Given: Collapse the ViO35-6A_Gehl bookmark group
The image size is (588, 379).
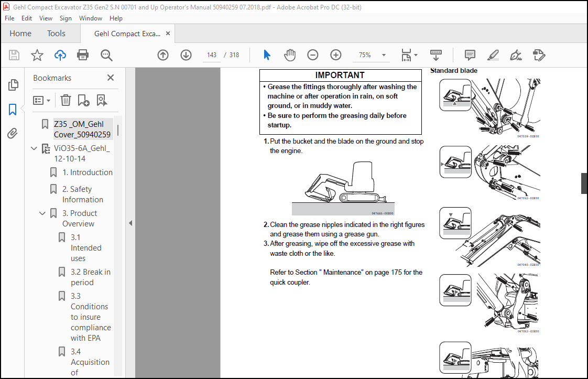Looking at the screenshot, I should [34, 148].
